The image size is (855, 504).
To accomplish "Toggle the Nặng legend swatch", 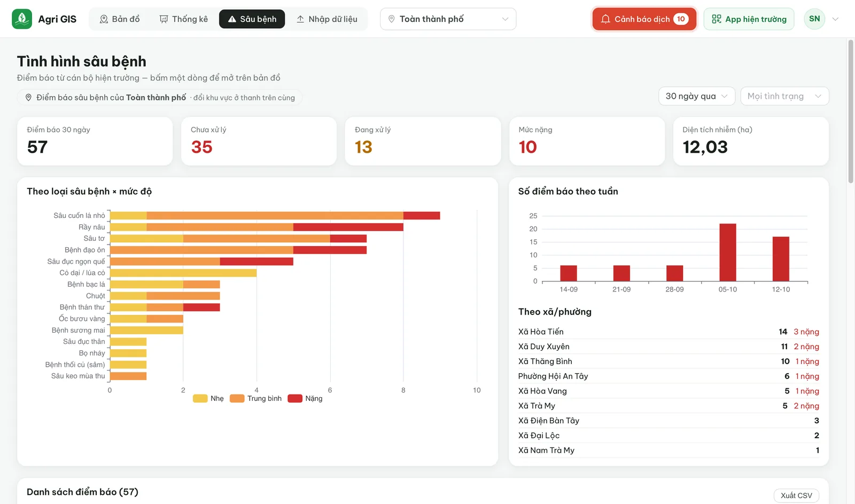I will 295,398.
